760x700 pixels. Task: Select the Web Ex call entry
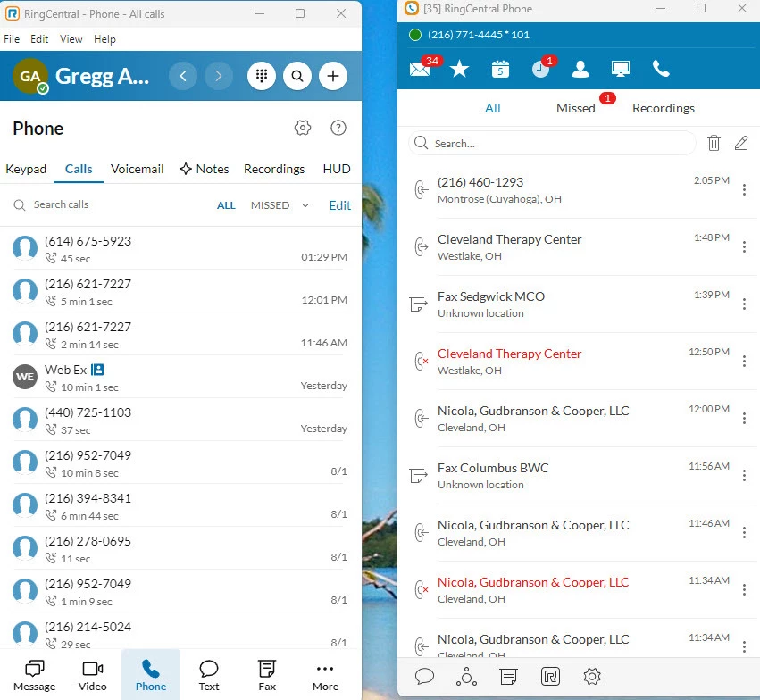pyautogui.click(x=180, y=378)
